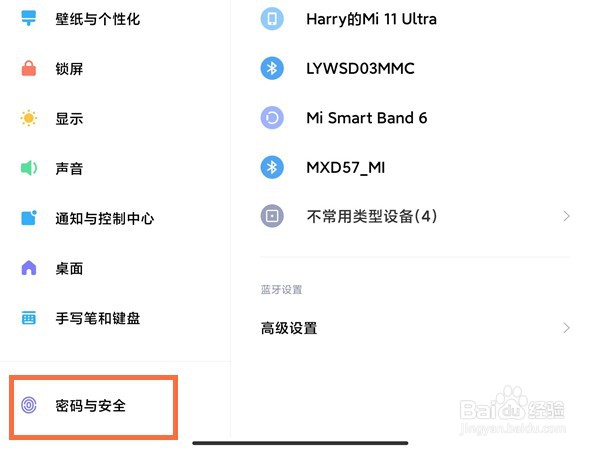
Task: Click the Bluetooth icon beside MXD57_MI
Action: click(x=272, y=167)
